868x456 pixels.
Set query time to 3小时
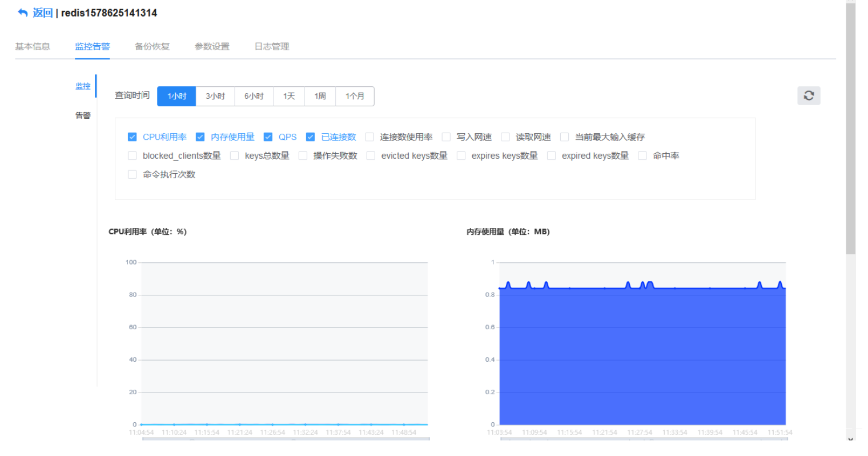click(215, 96)
